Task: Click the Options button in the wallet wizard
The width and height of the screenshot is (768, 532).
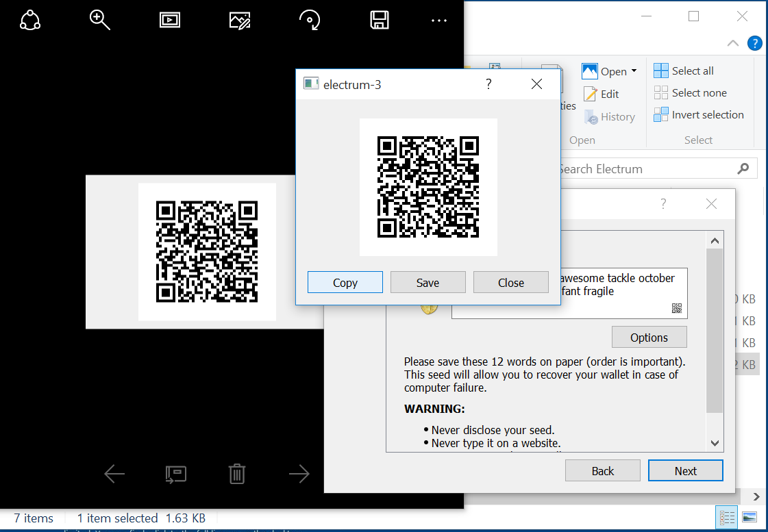Action: [x=649, y=338]
